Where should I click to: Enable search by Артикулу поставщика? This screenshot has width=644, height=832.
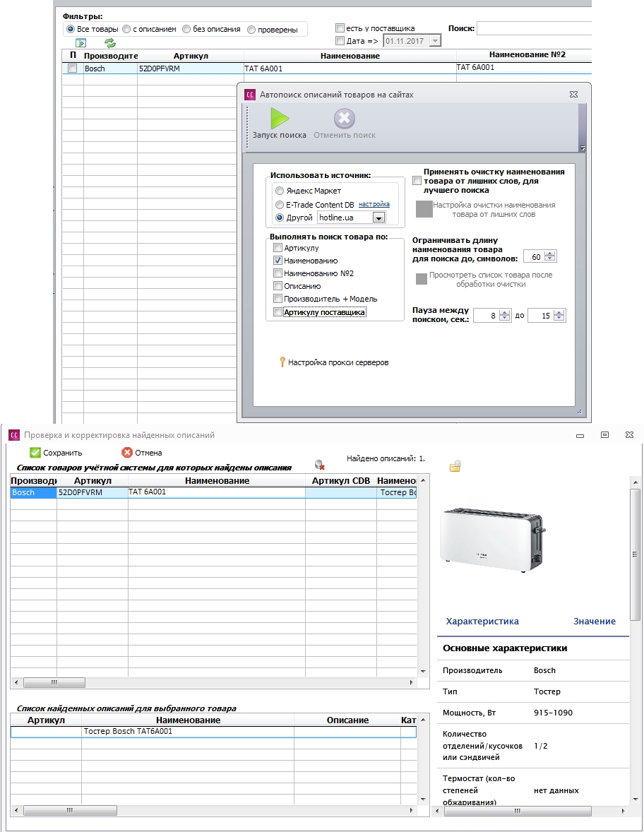point(278,312)
